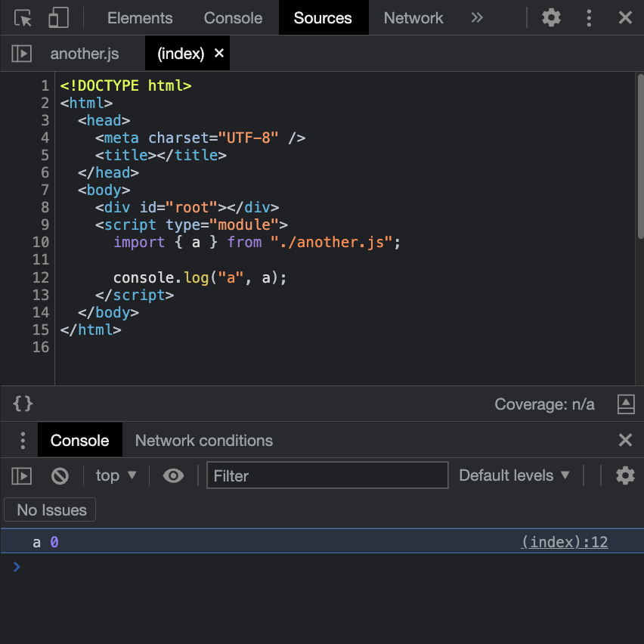The width and height of the screenshot is (644, 644).
Task: Open DevTools settings gear in top bar
Action: [x=551, y=17]
